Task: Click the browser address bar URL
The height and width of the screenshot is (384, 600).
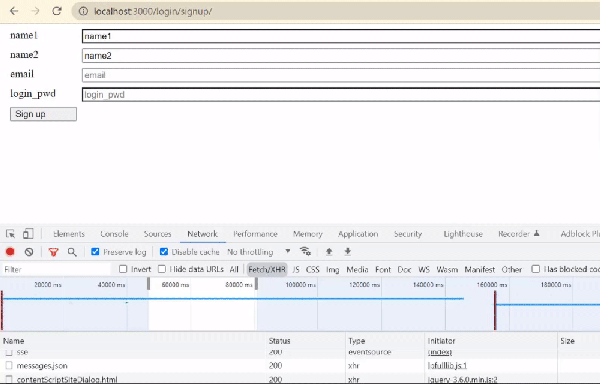Action: click(x=153, y=11)
